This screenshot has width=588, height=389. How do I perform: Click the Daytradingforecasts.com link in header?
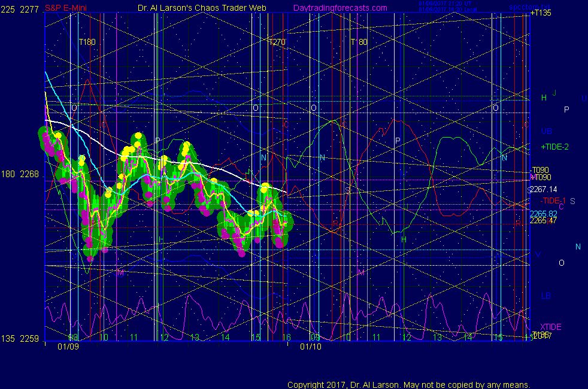click(x=340, y=8)
